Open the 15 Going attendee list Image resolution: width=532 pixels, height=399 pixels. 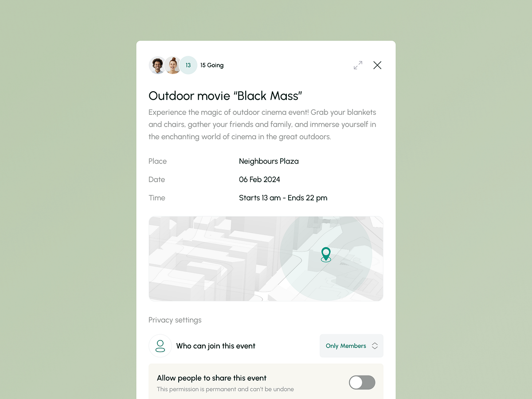pos(211,65)
